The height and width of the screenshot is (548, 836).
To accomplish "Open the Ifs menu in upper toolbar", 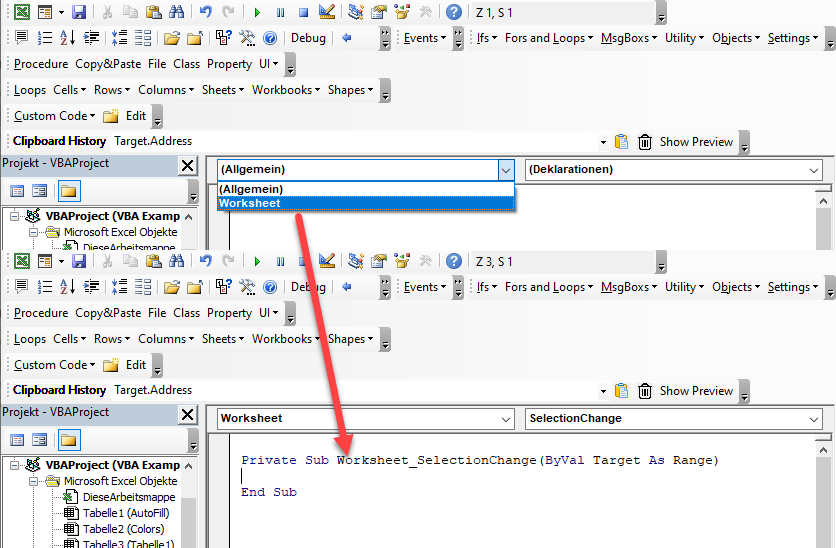I will click(x=487, y=38).
